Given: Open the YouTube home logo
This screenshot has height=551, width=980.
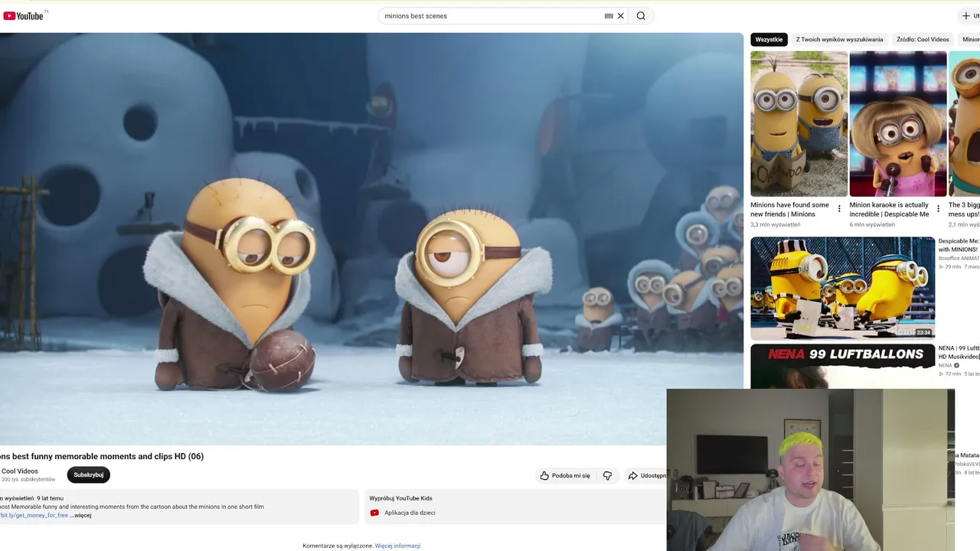Looking at the screenshot, I should tap(23, 15).
